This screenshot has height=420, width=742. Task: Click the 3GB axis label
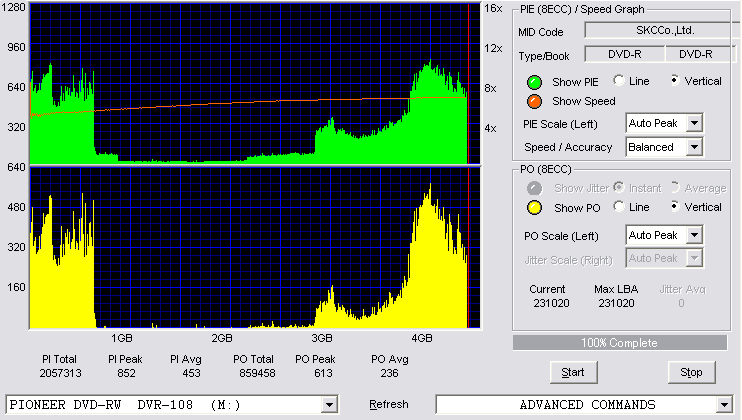(322, 338)
